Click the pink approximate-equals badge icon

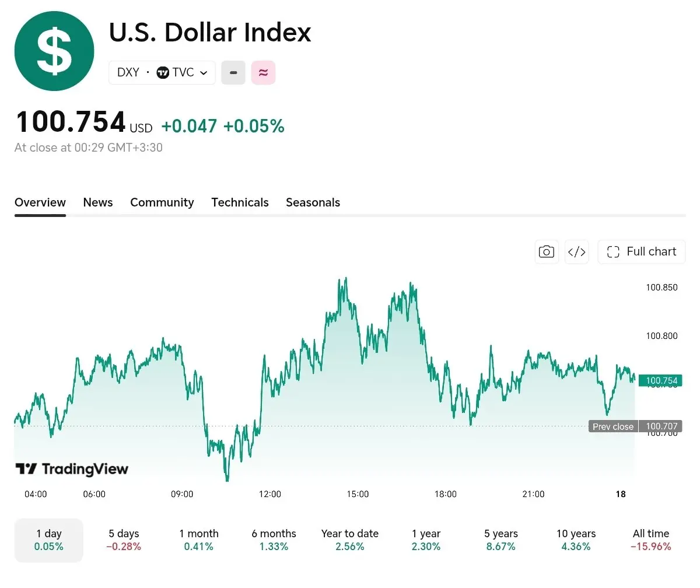tap(263, 73)
